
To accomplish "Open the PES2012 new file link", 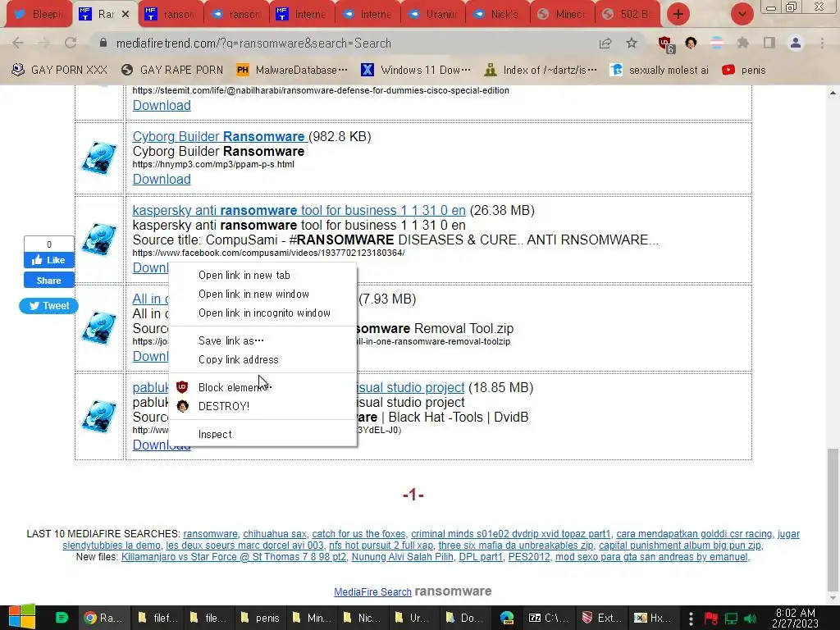I will pos(529,557).
